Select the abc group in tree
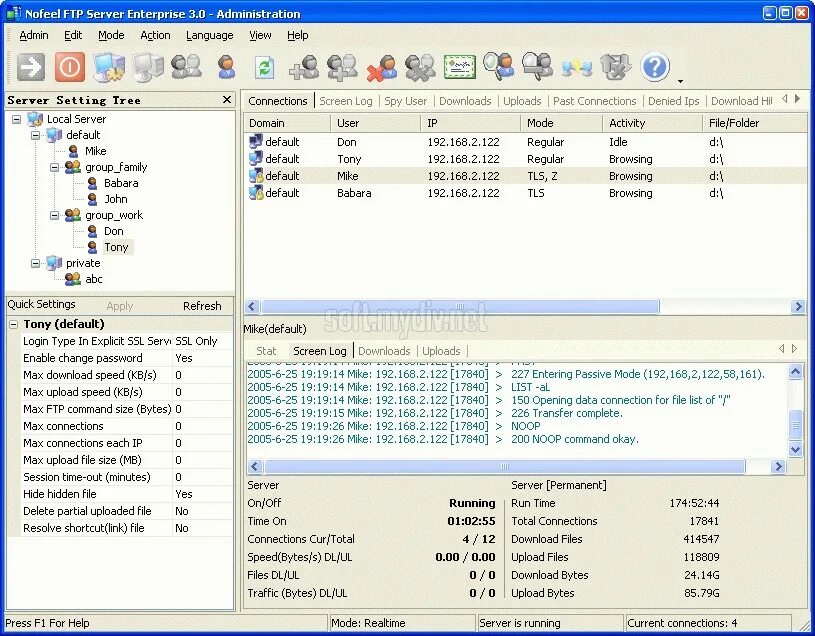815x636 pixels. pos(94,280)
